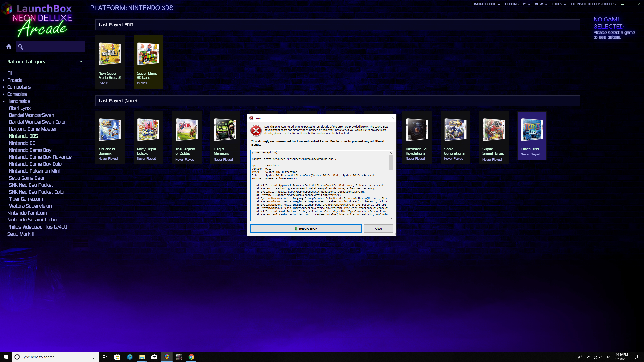The image size is (644, 362).
Task: Go to the LaunchBox home icon
Action: pyautogui.click(x=9, y=47)
